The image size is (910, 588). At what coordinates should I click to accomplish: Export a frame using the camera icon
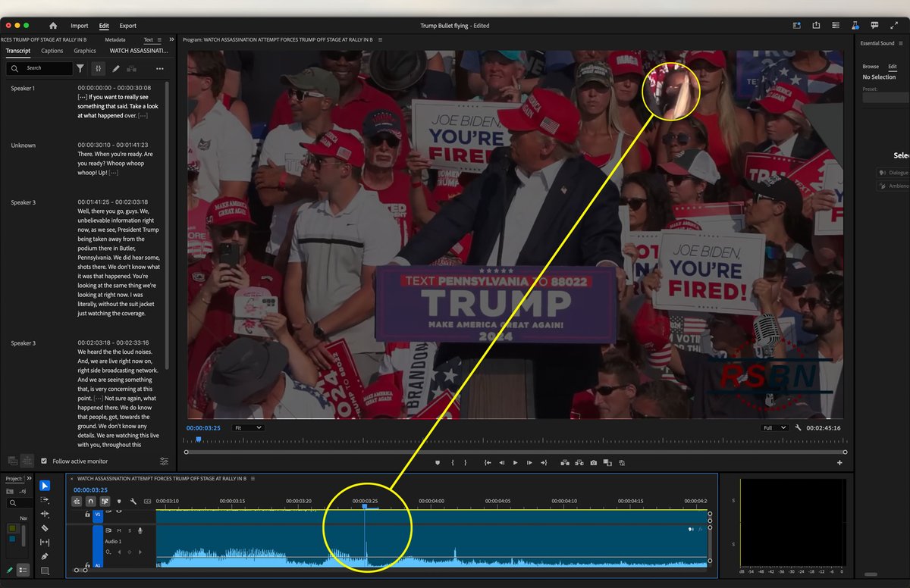pyautogui.click(x=594, y=462)
